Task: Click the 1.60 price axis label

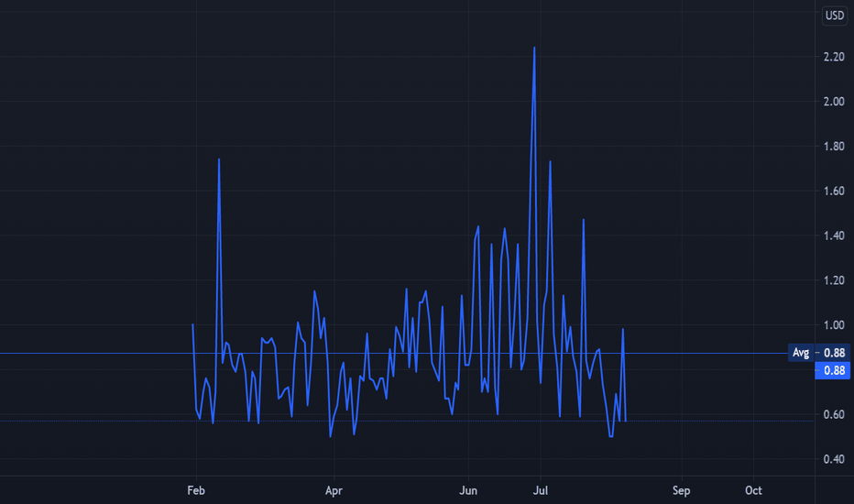Action: pyautogui.click(x=834, y=191)
